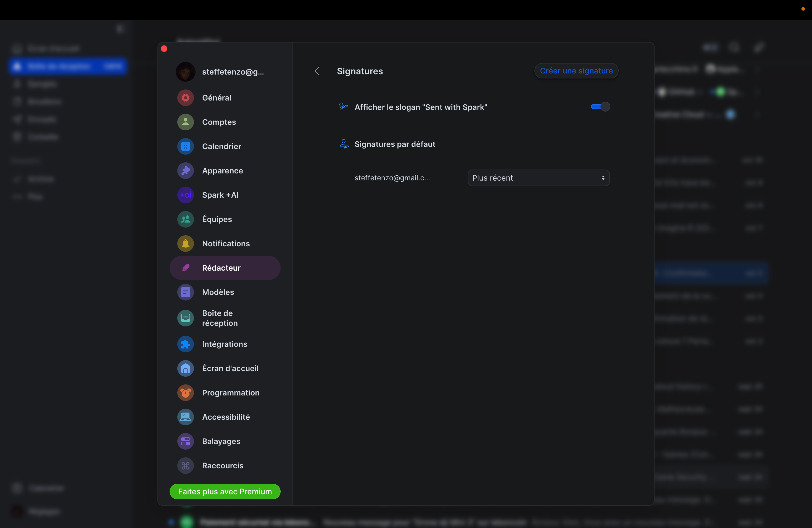Image resolution: width=812 pixels, height=528 pixels.
Task: Select Modèles in the settings sidebar
Action: (218, 292)
